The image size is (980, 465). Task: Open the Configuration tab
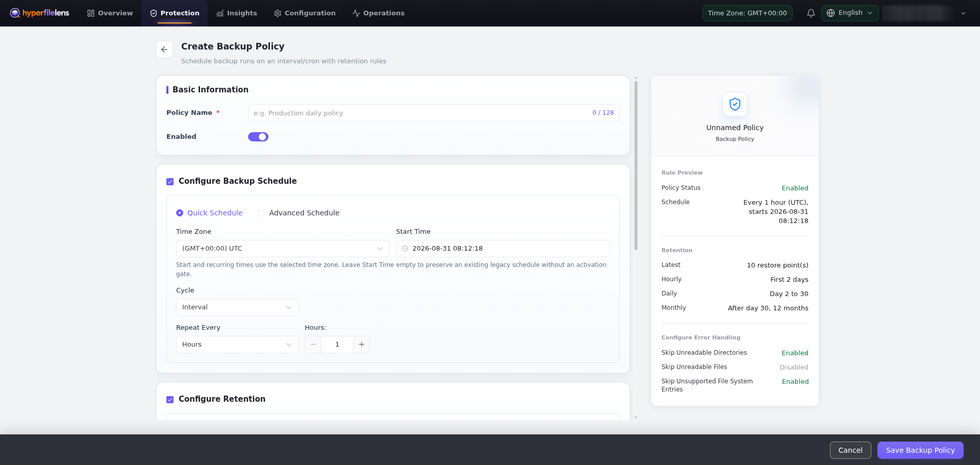click(305, 13)
